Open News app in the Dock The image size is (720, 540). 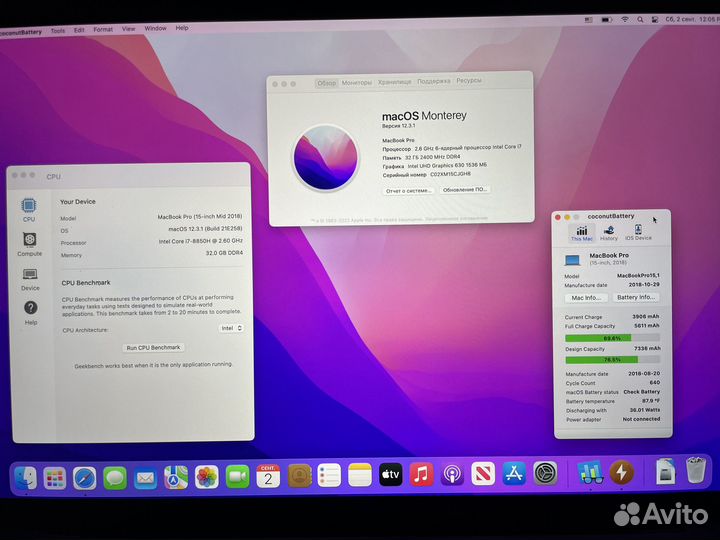[x=483, y=473]
